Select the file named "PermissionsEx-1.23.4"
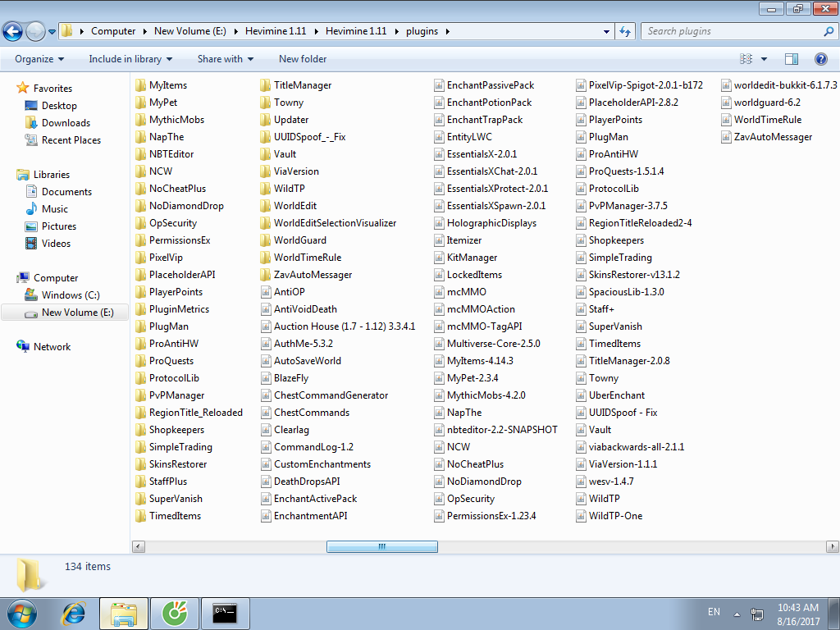This screenshot has height=630, width=840. (491, 516)
